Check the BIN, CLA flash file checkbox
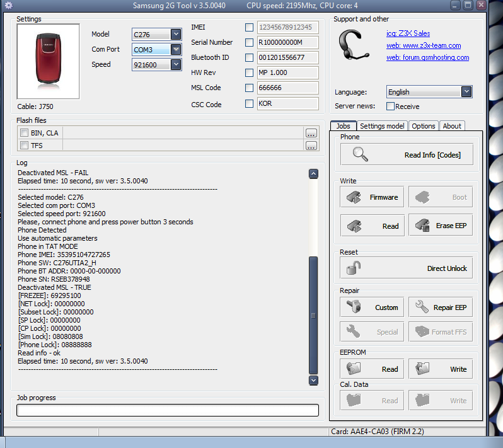This screenshot has width=503, height=448. pyautogui.click(x=25, y=133)
